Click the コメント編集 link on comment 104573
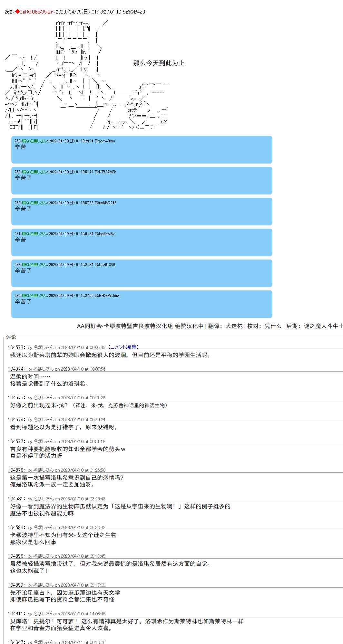343x644 pixels. (124, 347)
